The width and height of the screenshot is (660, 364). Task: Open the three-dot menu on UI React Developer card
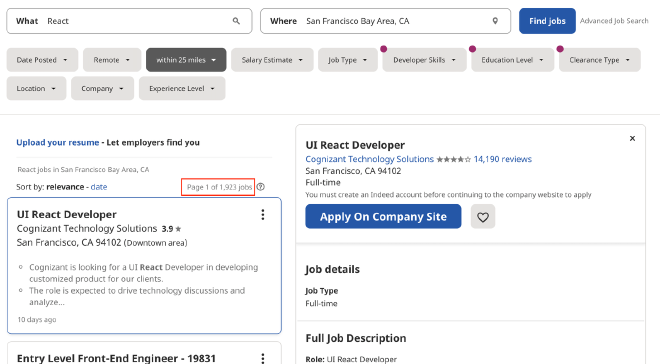pos(263,215)
